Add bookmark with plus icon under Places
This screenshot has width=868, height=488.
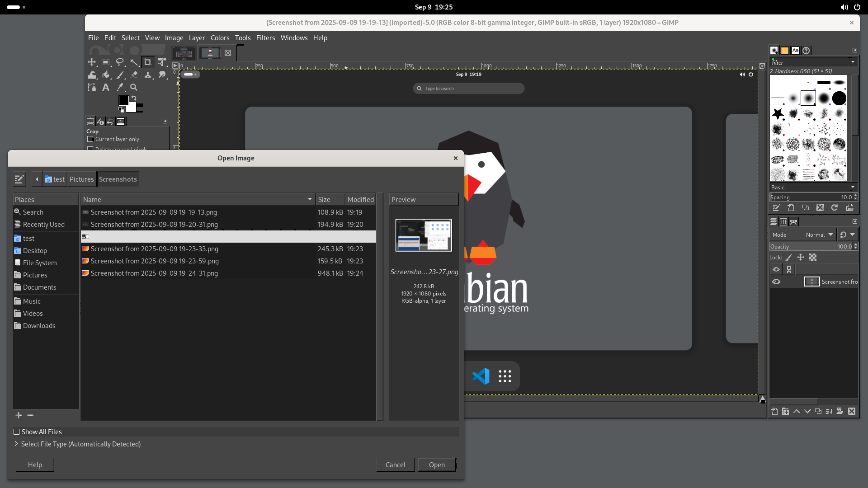pos(19,415)
